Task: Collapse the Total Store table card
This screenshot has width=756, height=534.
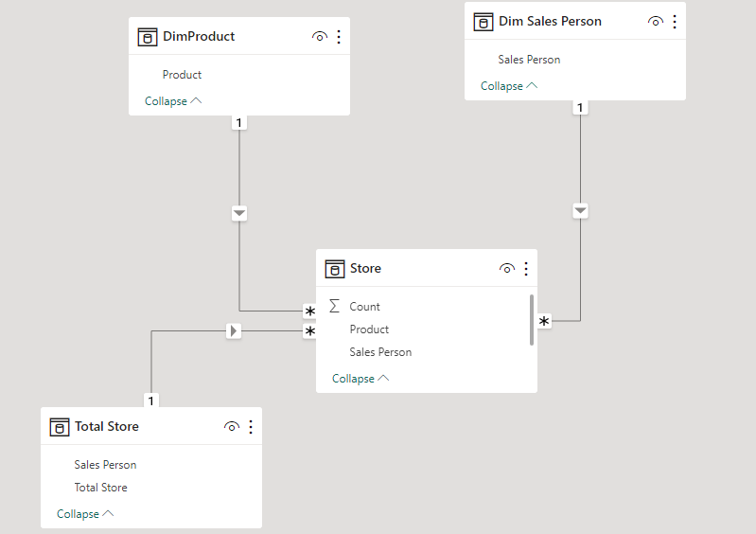Action: tap(85, 514)
